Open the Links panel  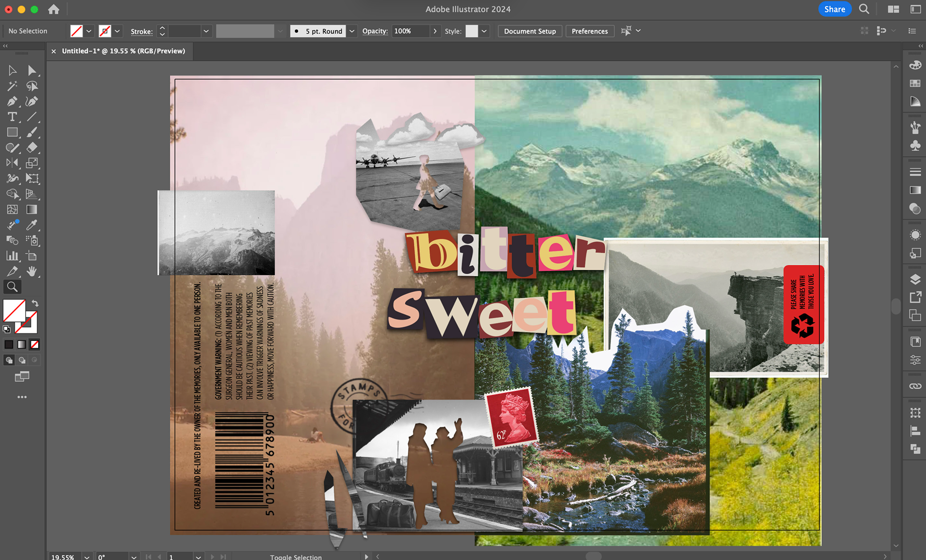point(915,386)
